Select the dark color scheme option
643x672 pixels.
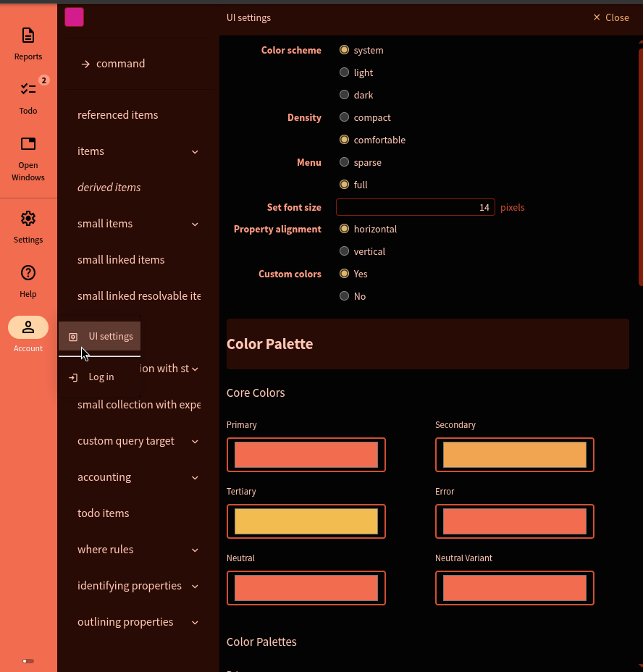tap(345, 95)
